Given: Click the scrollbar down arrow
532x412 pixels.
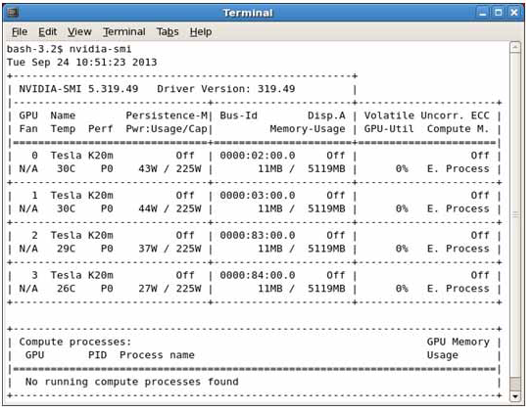Looking at the screenshot, I should click(515, 396).
